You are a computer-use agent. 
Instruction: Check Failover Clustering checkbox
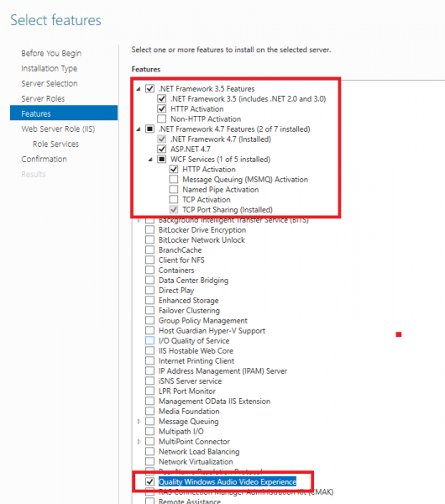149,310
